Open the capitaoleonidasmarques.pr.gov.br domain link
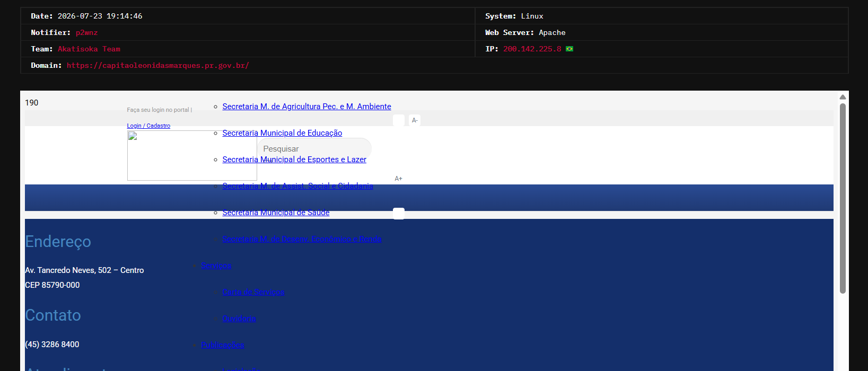 coord(157,65)
